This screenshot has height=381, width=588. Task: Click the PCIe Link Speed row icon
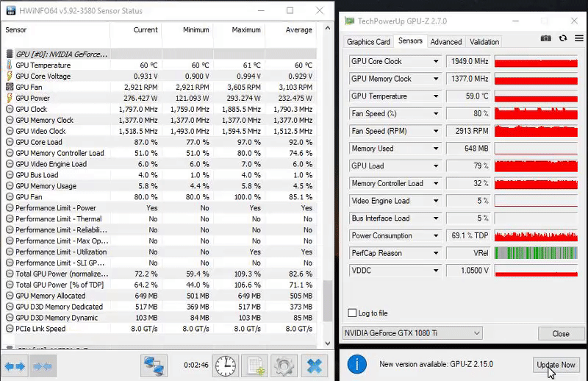[10, 329]
